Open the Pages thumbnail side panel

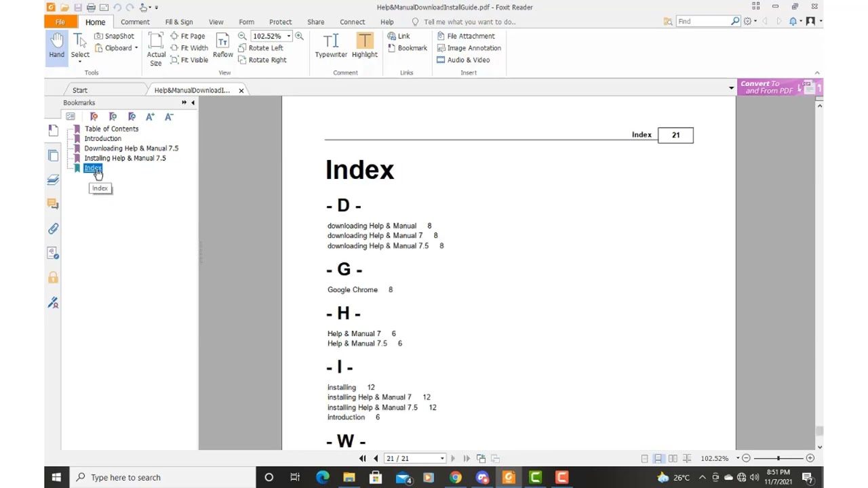pyautogui.click(x=53, y=155)
